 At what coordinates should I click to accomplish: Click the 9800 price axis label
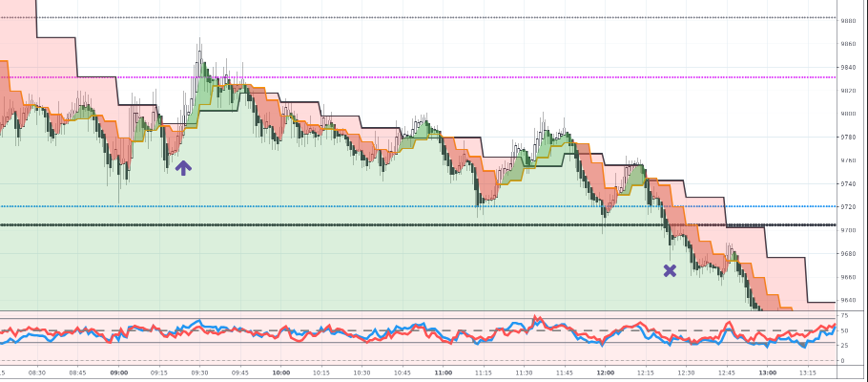848,114
